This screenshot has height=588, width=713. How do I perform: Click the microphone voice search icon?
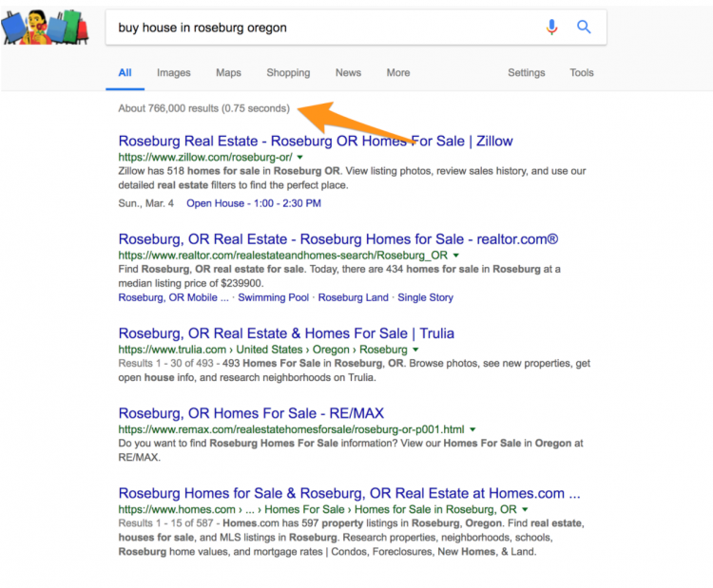(551, 28)
